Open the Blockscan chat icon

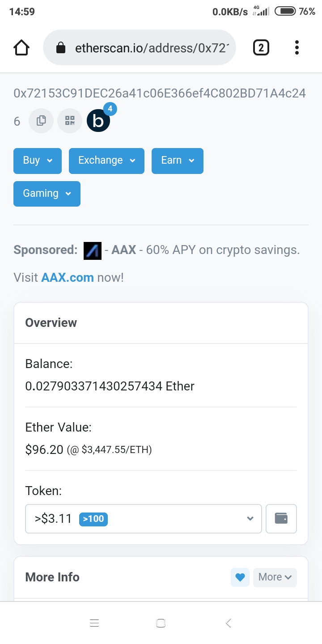(x=98, y=121)
